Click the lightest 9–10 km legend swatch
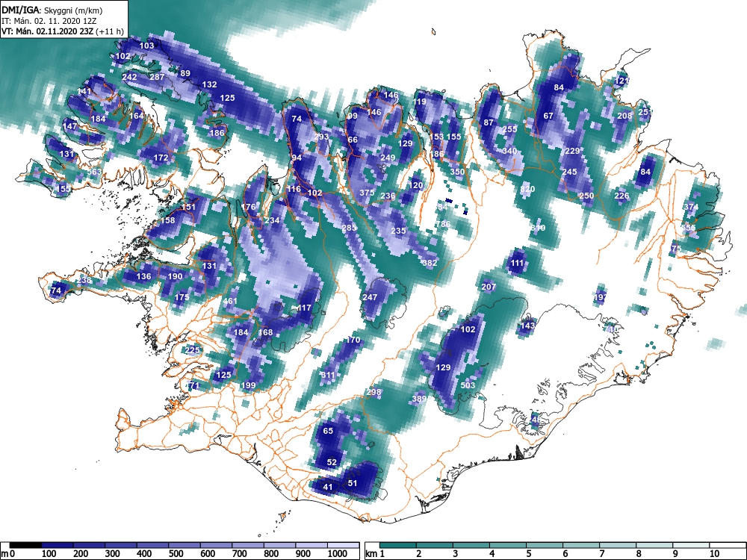The image size is (747, 560). [692, 545]
